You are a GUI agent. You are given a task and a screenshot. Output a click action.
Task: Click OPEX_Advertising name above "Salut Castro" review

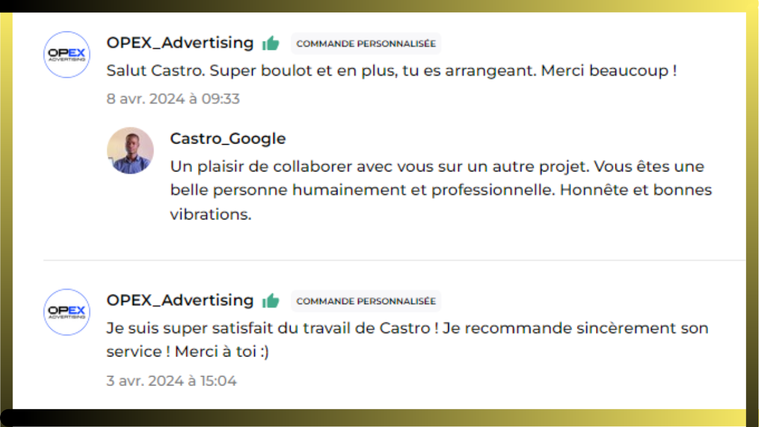[x=180, y=42]
